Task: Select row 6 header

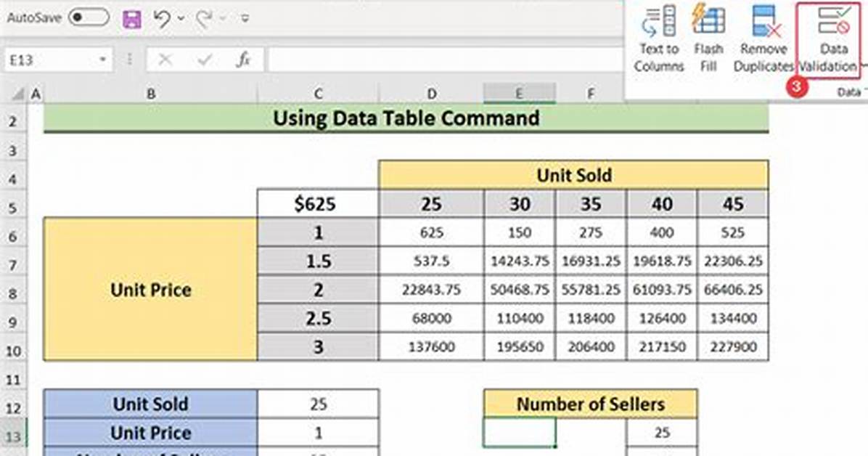Action: (x=13, y=236)
